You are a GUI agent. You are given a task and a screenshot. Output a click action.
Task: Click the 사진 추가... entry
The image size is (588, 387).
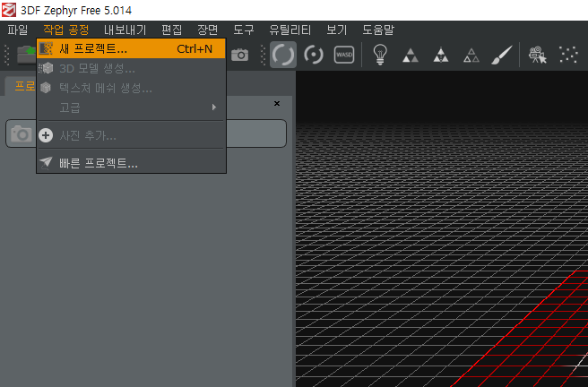(131, 135)
